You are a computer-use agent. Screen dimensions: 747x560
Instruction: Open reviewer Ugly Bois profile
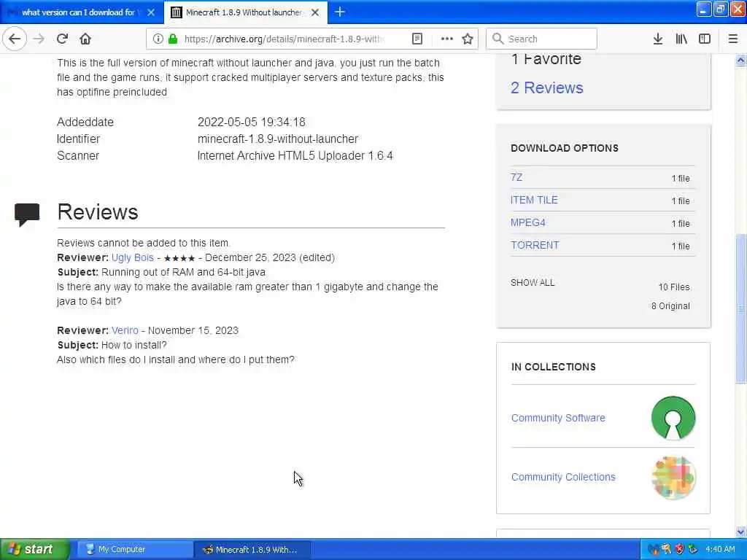point(133,257)
